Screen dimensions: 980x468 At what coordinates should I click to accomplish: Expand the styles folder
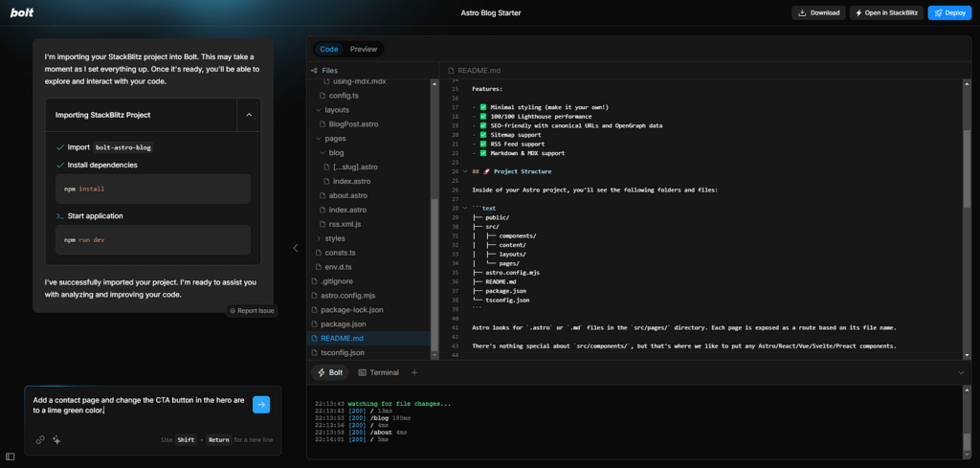click(x=334, y=238)
